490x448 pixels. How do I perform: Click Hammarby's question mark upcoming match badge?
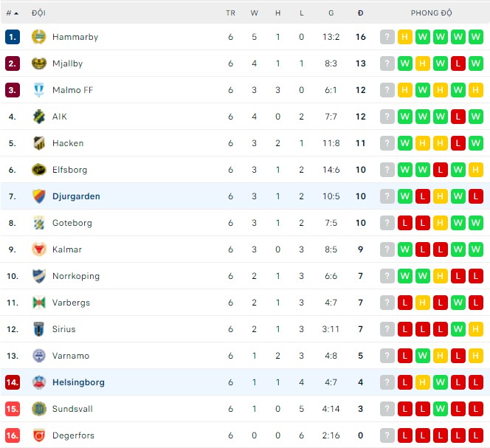click(x=387, y=37)
